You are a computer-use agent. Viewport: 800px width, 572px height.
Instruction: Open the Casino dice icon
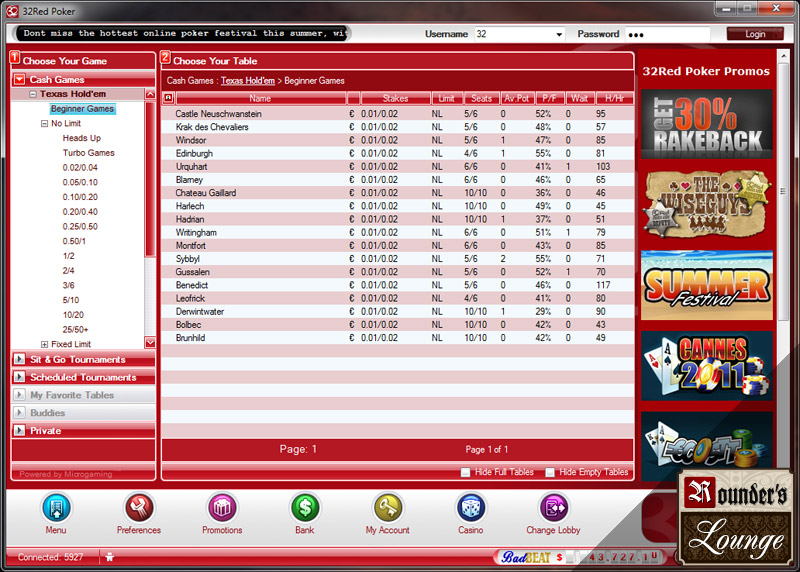(x=470, y=508)
